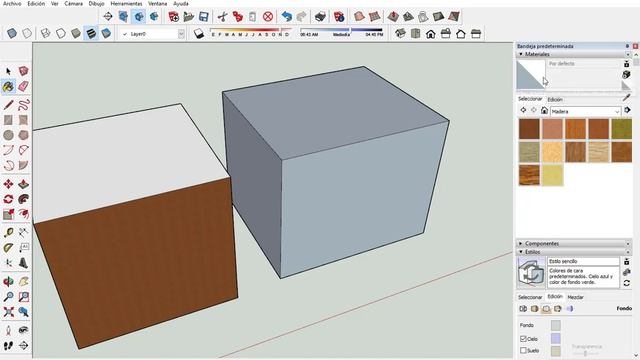Toggle Hidden Line face style
Image resolution: width=640 pixels, height=360 pixels.
(60, 33)
